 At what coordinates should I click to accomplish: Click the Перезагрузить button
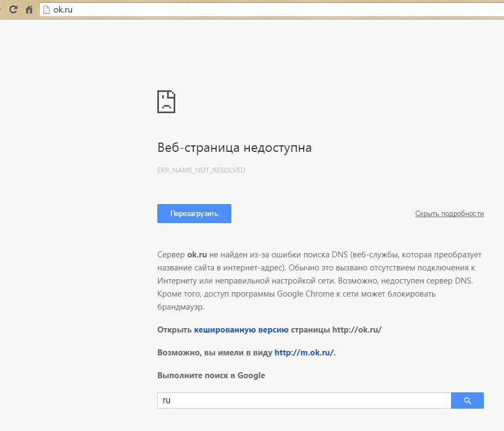194,213
